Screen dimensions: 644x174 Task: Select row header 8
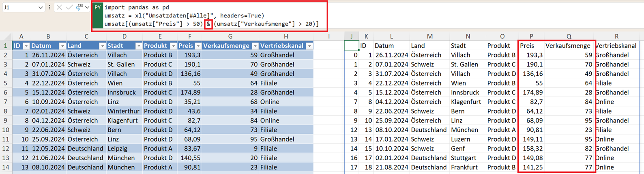pos(6,111)
